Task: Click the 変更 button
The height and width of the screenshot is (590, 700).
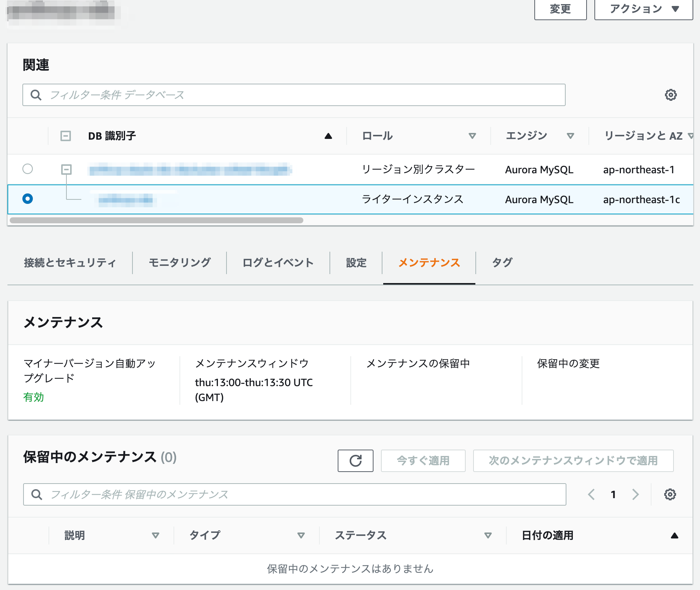Action: pyautogui.click(x=560, y=9)
